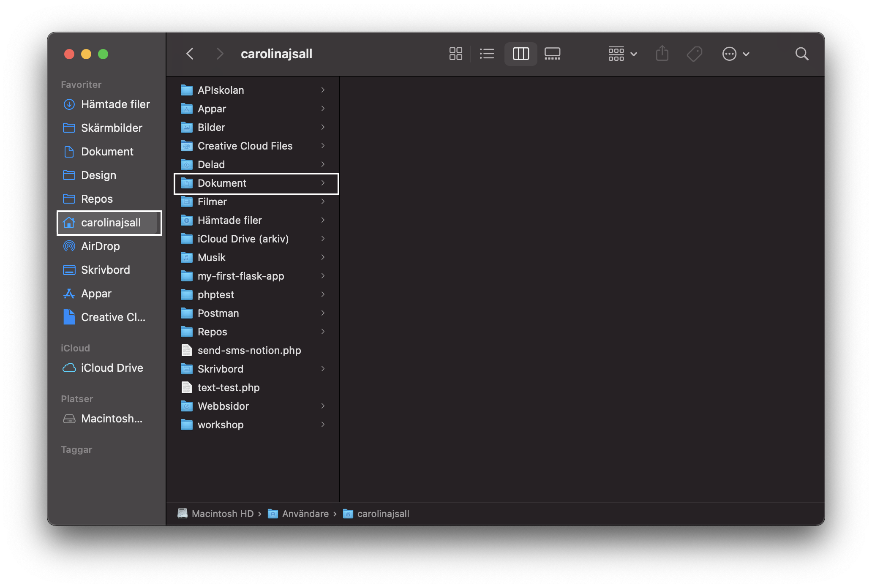Open the Search icon
The height and width of the screenshot is (588, 872).
pos(802,54)
